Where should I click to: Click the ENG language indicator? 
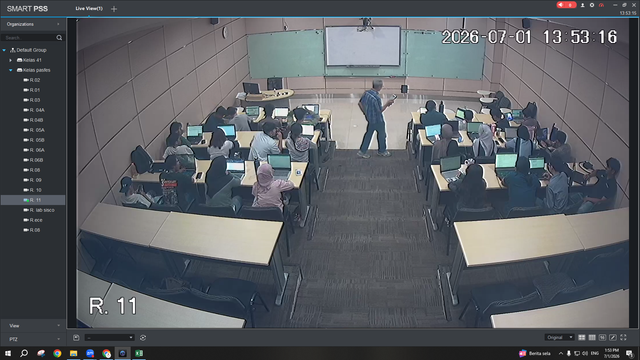(x=595, y=353)
